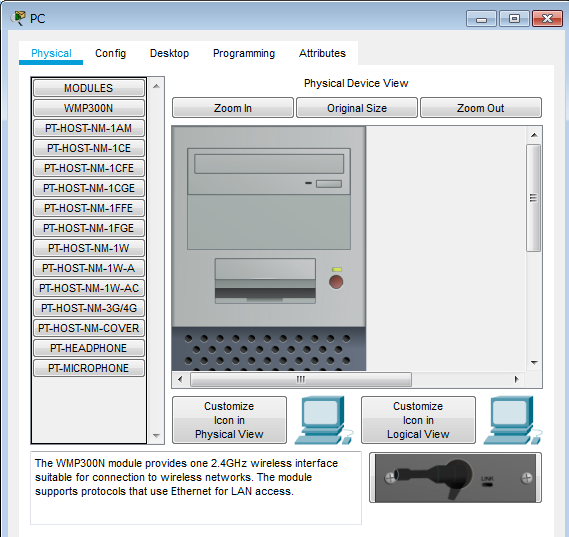Image resolution: width=569 pixels, height=537 pixels.
Task: Click the module list scroll-up arrow
Action: (156, 86)
